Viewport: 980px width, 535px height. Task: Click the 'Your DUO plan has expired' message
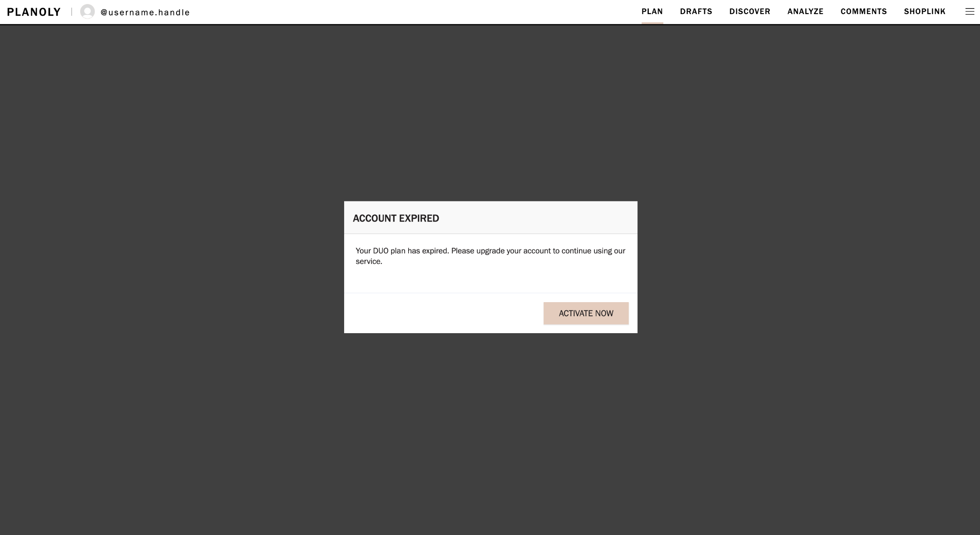click(x=490, y=256)
